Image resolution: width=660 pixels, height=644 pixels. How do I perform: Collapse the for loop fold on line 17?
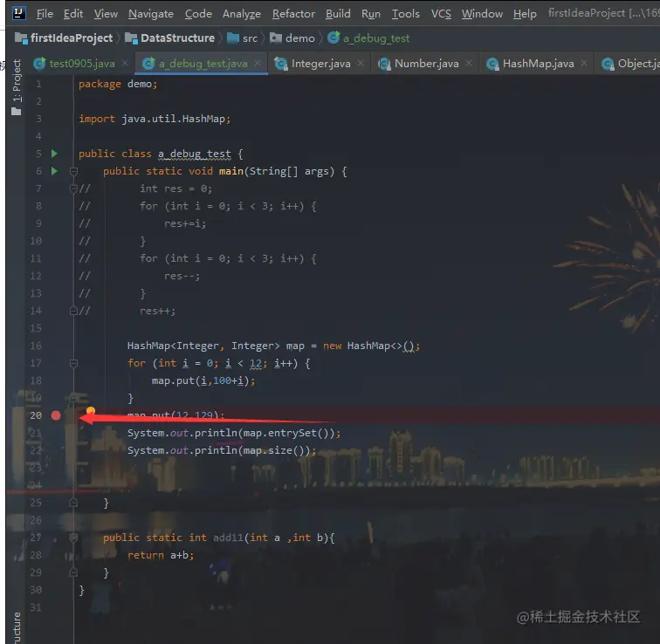point(73,363)
